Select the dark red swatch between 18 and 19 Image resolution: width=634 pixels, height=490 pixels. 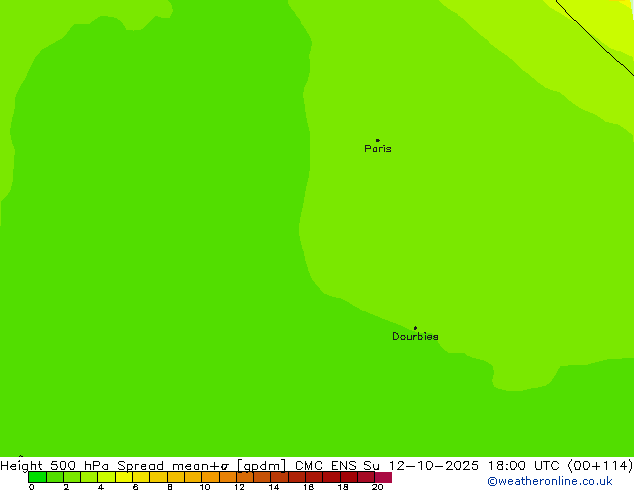pyautogui.click(x=349, y=477)
